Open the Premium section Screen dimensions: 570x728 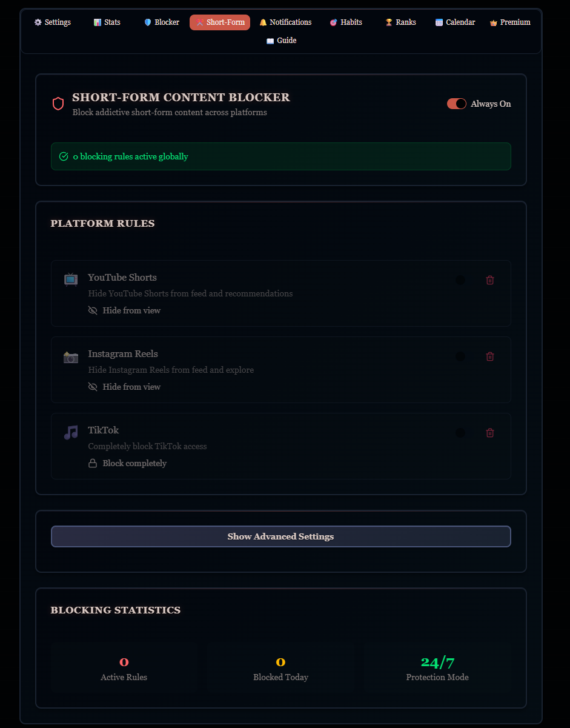click(509, 22)
